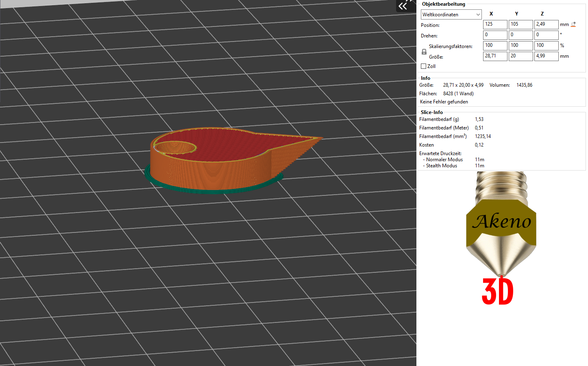Click the Skalierungsfaktoren X field

[x=495, y=46]
